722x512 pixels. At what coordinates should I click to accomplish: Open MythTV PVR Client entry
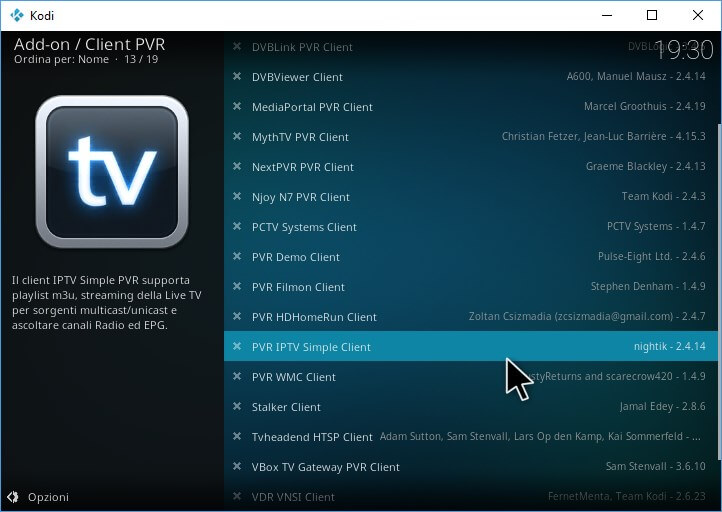471,136
